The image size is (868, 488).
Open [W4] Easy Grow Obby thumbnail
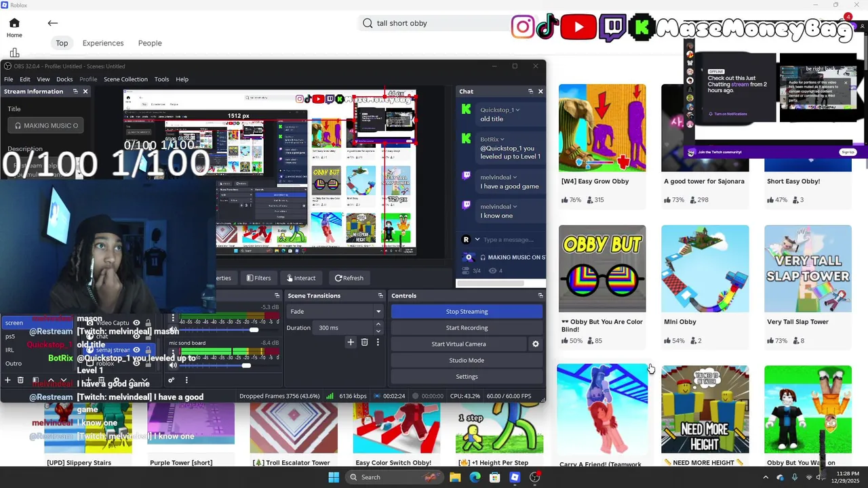(602, 127)
